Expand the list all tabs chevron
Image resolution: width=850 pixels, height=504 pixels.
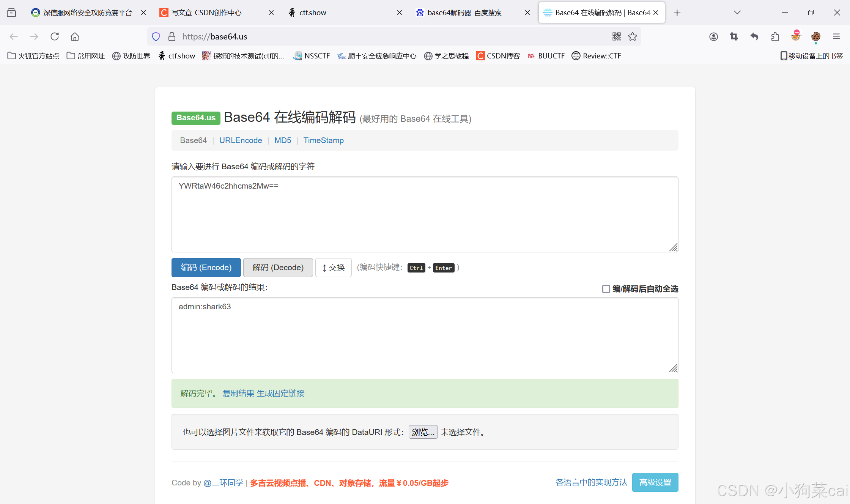[x=737, y=13]
